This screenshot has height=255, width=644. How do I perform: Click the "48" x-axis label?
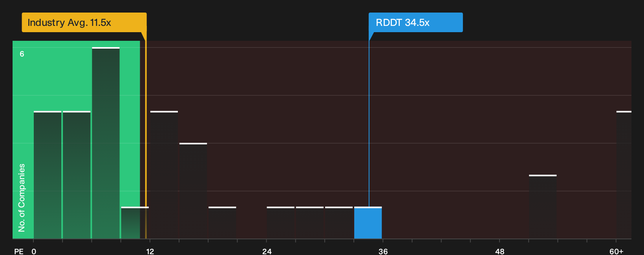click(x=500, y=251)
